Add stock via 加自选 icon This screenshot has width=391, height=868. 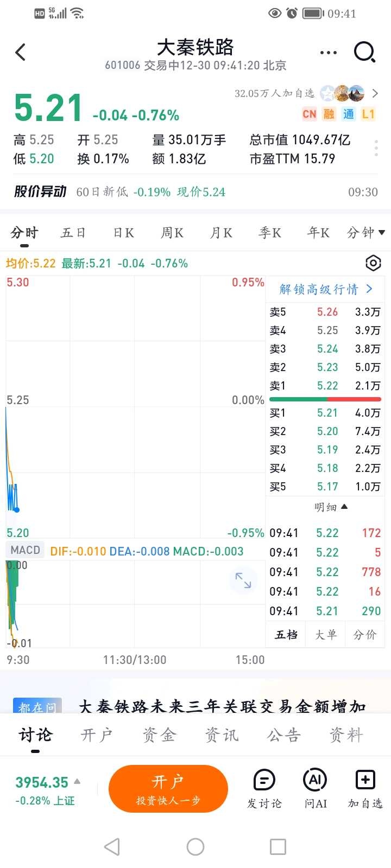365,789
